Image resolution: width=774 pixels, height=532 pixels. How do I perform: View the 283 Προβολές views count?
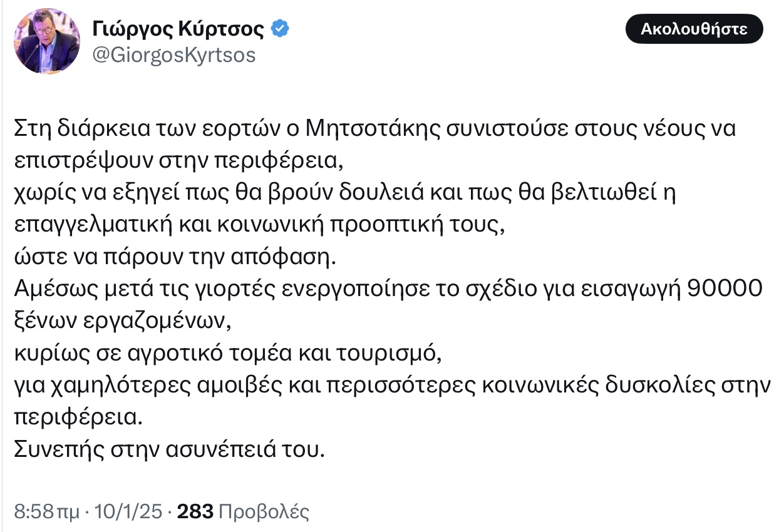(x=244, y=513)
